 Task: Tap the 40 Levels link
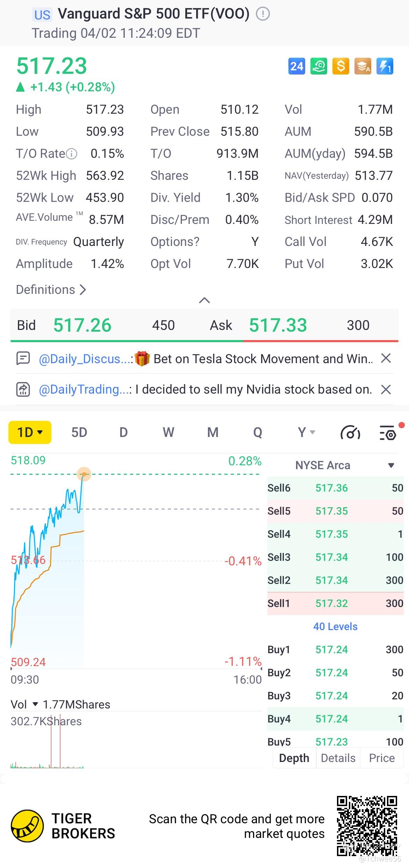coord(335,626)
